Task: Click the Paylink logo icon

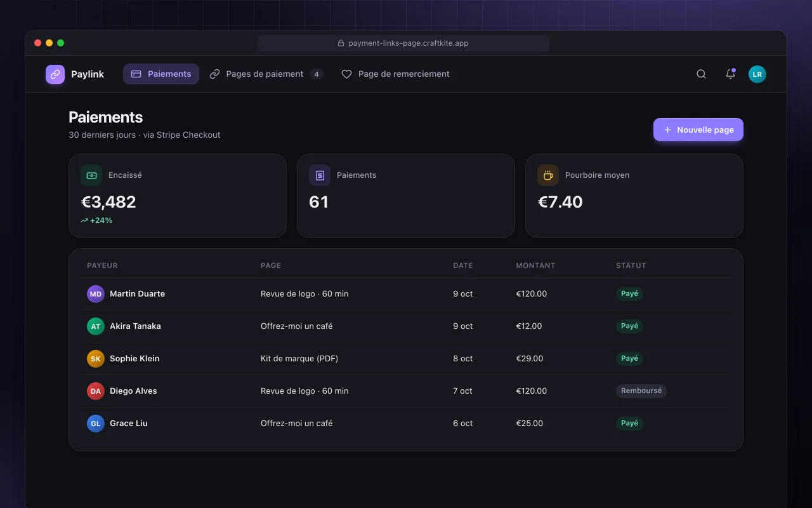Action: pyautogui.click(x=55, y=74)
